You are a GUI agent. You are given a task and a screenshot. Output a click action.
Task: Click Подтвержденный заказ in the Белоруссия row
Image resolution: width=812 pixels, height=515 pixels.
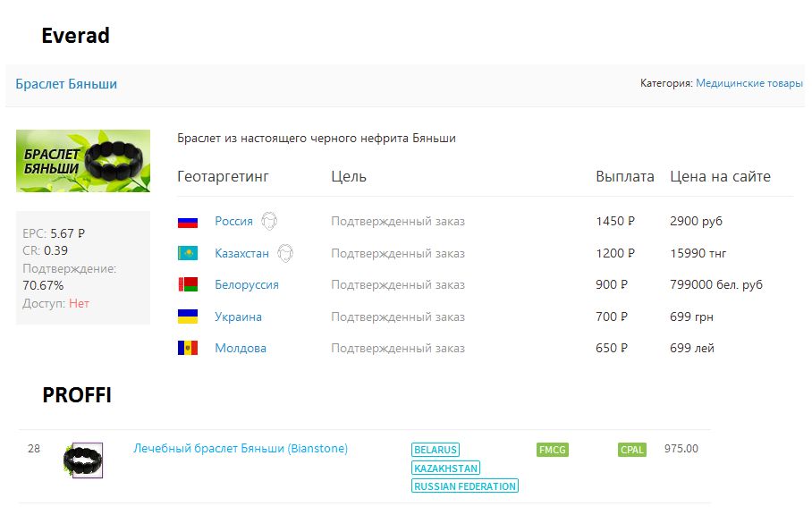tap(398, 285)
